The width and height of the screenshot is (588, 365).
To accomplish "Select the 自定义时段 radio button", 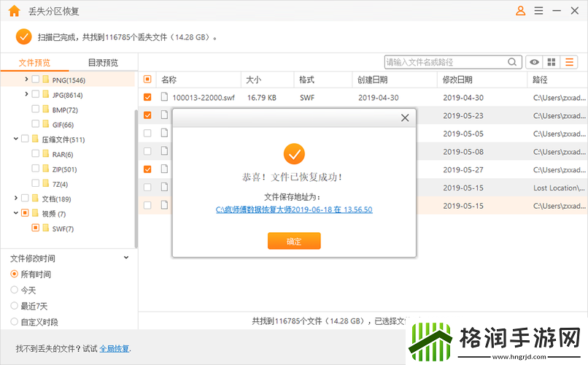I will pyautogui.click(x=15, y=321).
